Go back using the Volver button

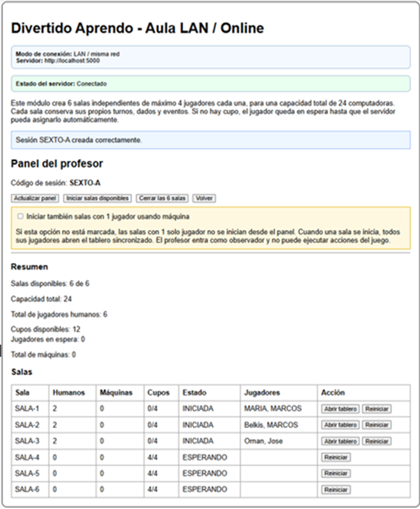tap(204, 198)
